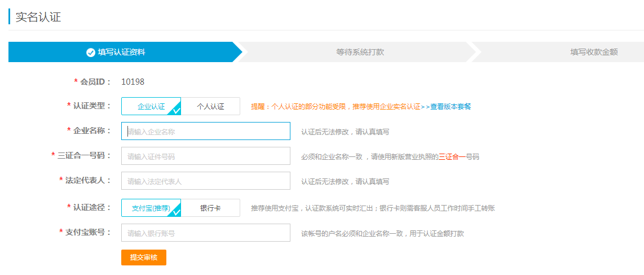Click the orange 提醒 warning about 个人认证
The height and width of the screenshot is (275, 644).
tap(336, 106)
